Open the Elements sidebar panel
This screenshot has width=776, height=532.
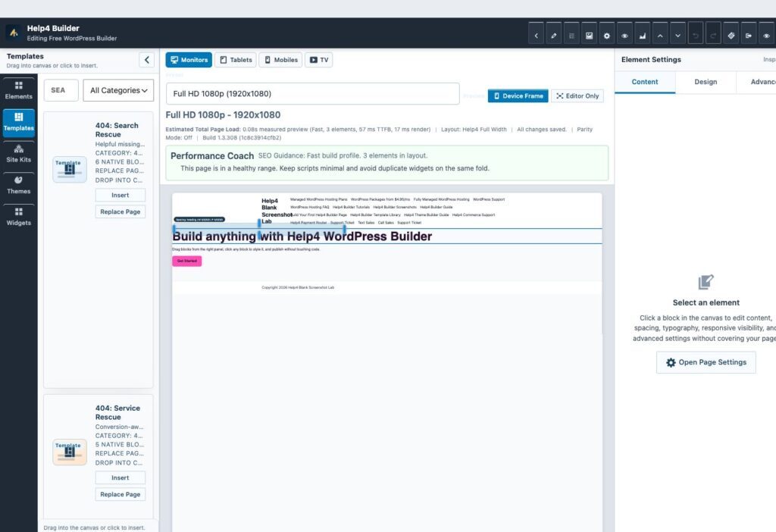click(19, 90)
